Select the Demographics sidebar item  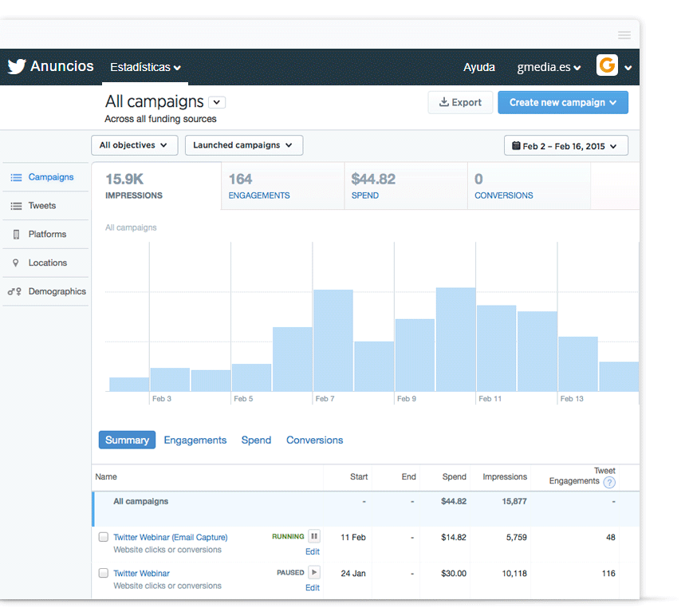point(45,291)
